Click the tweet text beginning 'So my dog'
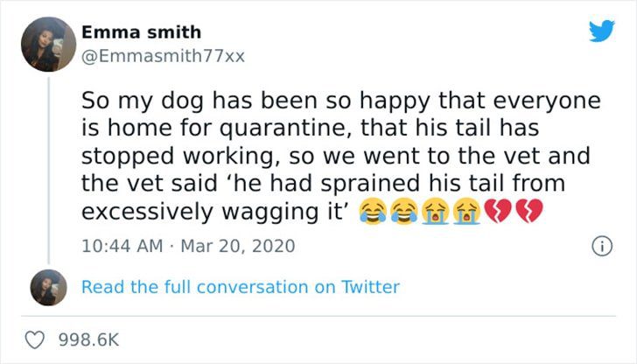 tap(341, 156)
